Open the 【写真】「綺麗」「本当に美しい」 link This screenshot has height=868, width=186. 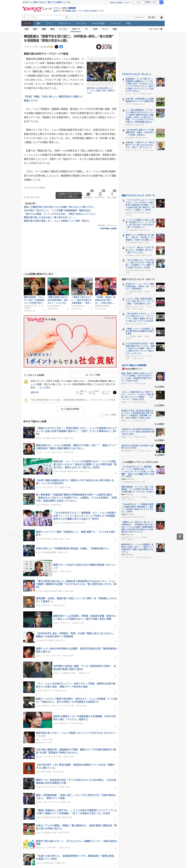pos(53,98)
